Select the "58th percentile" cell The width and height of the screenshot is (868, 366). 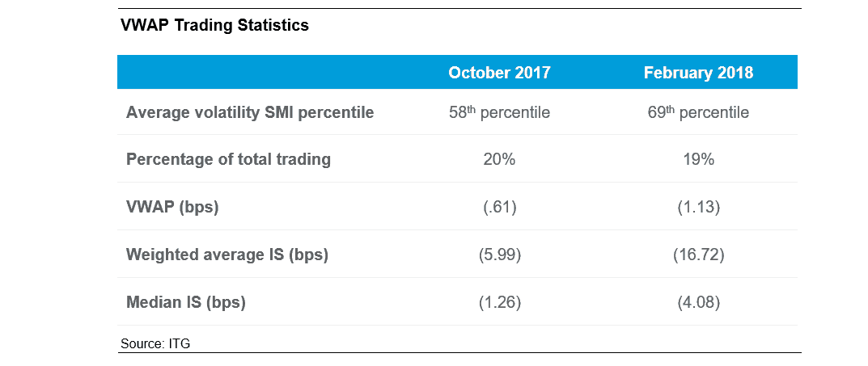(499, 112)
